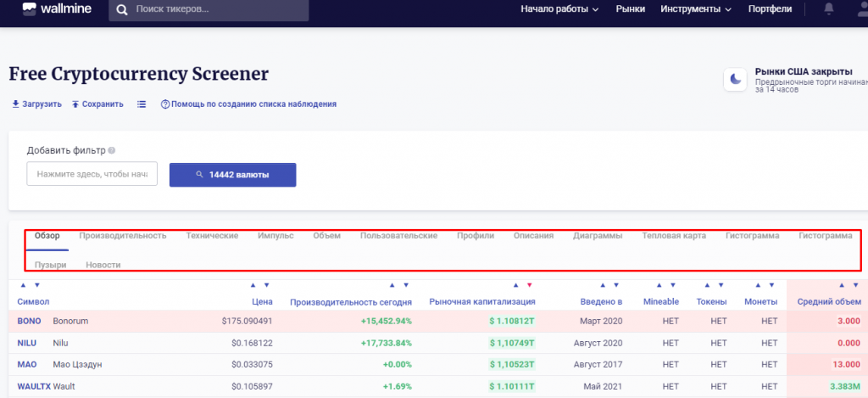This screenshot has width=868, height=398.
Task: Click the search magnifier icon in header
Action: (123, 10)
